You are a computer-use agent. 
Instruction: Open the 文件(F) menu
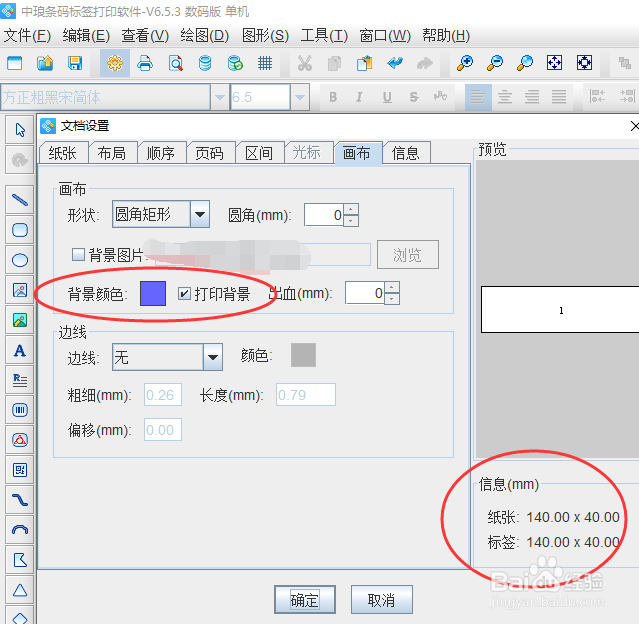tap(27, 36)
